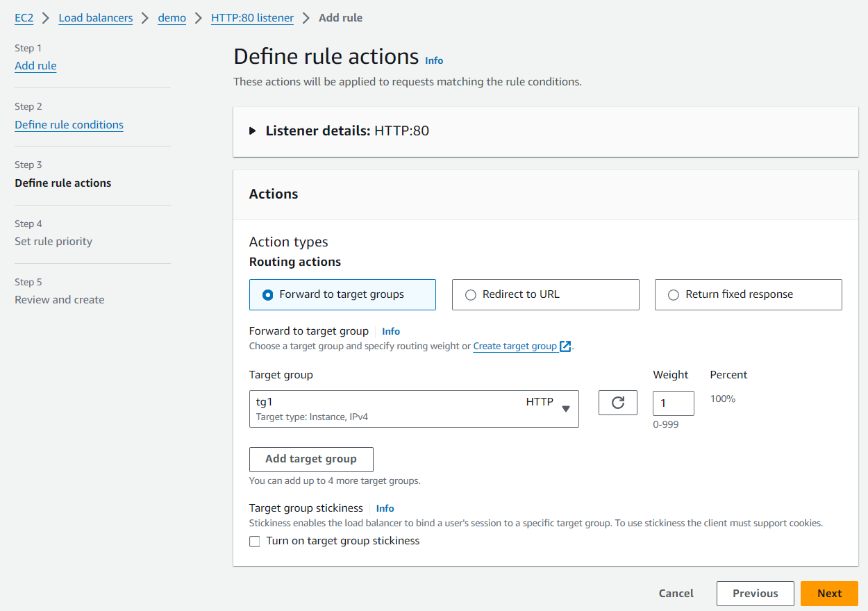
Task: Enable target group stickiness
Action: click(255, 540)
